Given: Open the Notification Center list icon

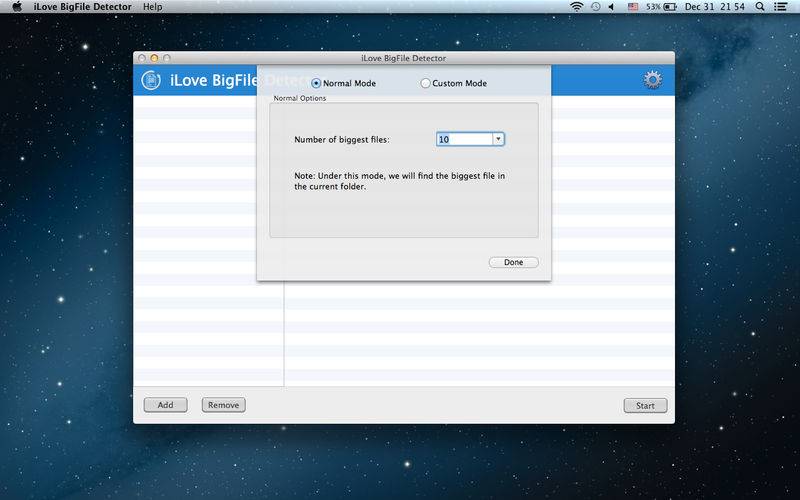Looking at the screenshot, I should click(x=780, y=7).
